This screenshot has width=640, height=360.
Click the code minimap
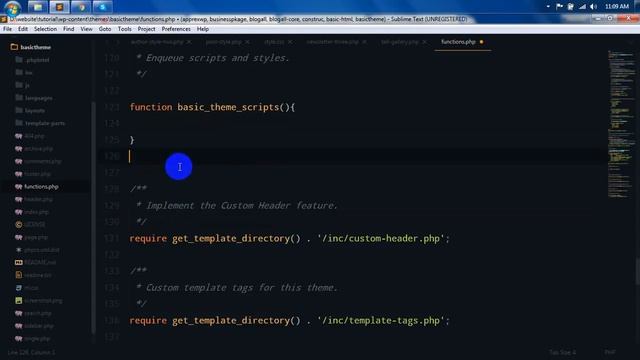coord(621,124)
